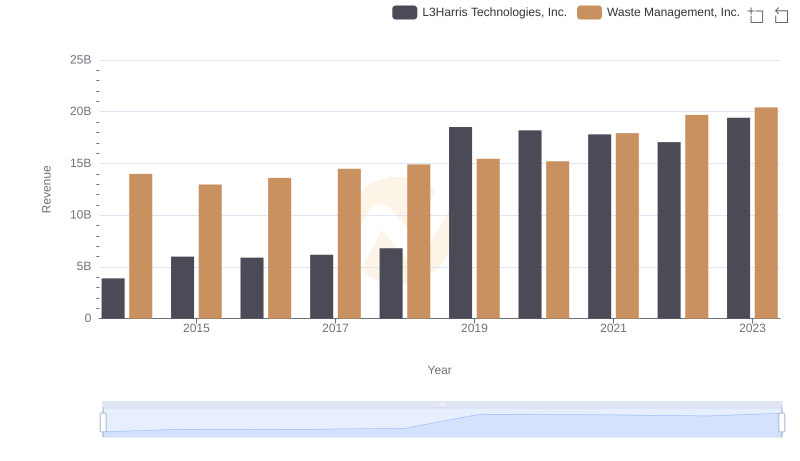The image size is (800, 461).
Task: Click the 2023 x-axis label
Action: coord(752,328)
